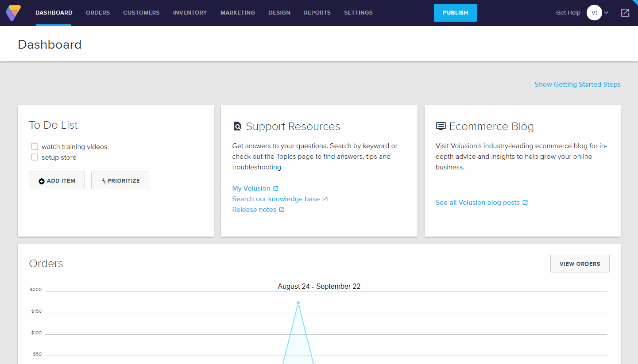Viewport: 638px width, 364px height.
Task: Click external icon beside Volusion blog posts
Action: click(525, 203)
